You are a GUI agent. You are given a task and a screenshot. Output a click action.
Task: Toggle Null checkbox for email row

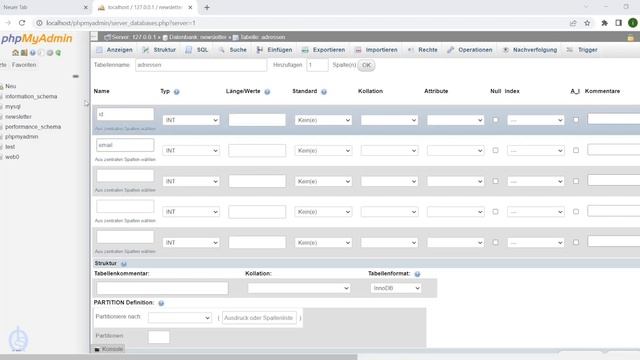click(495, 150)
